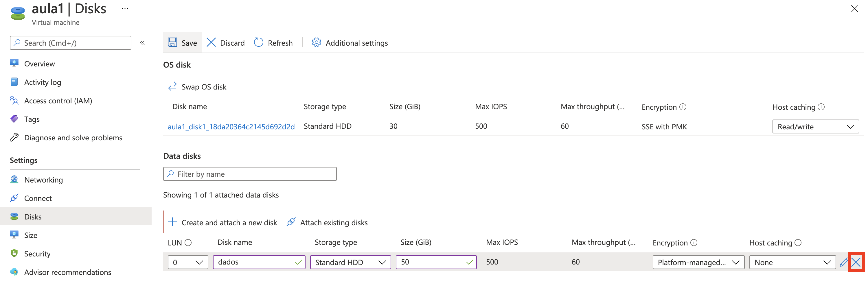This screenshot has height=283, width=868.
Task: Open the aula1_disk1 OS disk link
Action: tap(231, 126)
